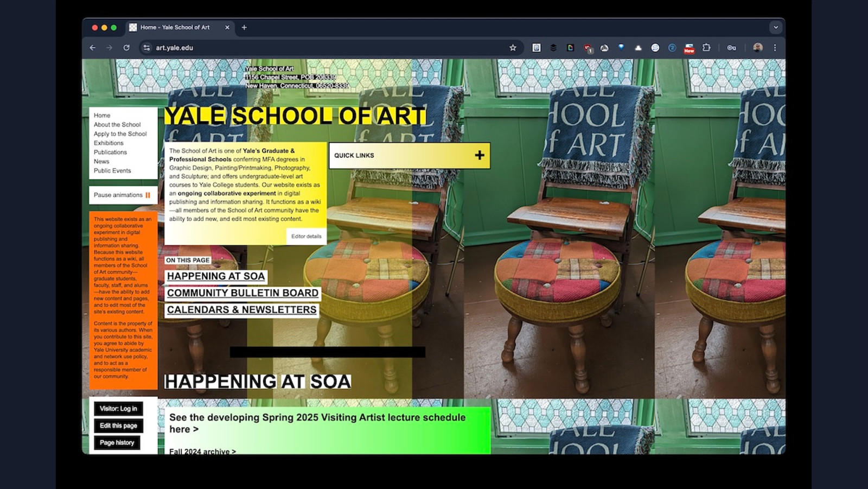This screenshot has width=868, height=489.
Task: Expand Quick Links with the plus
Action: pyautogui.click(x=480, y=155)
